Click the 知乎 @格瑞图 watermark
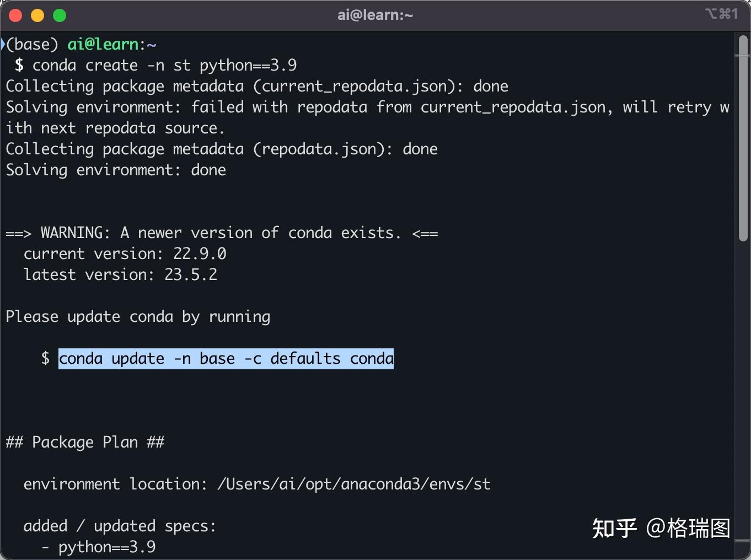This screenshot has height=560, width=751. (661, 528)
